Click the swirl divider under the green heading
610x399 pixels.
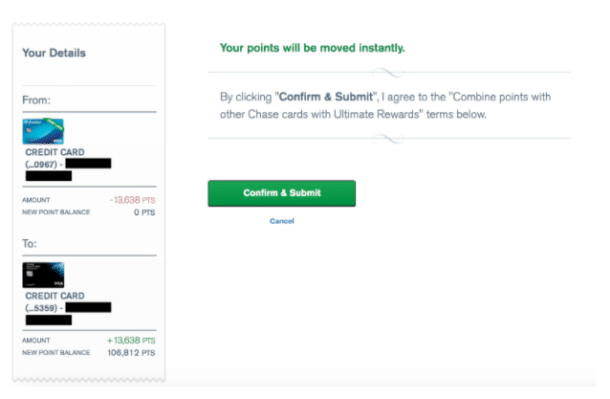tap(388, 72)
